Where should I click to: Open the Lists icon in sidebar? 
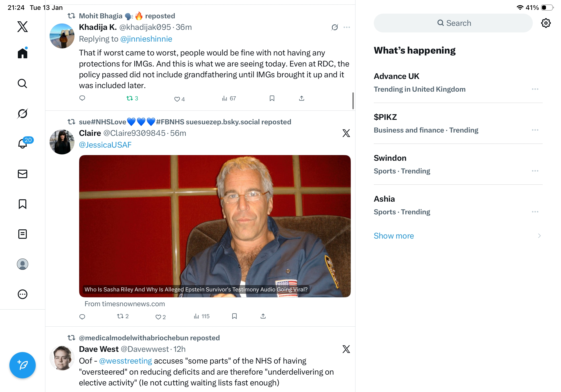click(23, 234)
